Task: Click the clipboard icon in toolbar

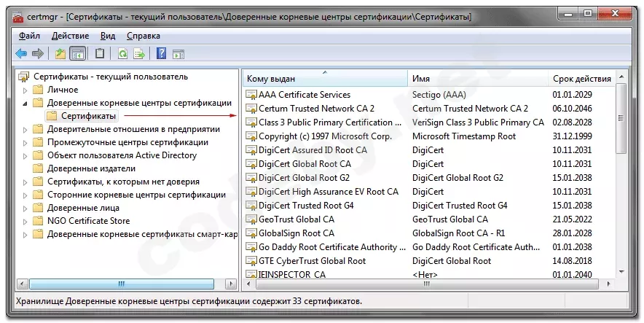Action: click(x=100, y=53)
